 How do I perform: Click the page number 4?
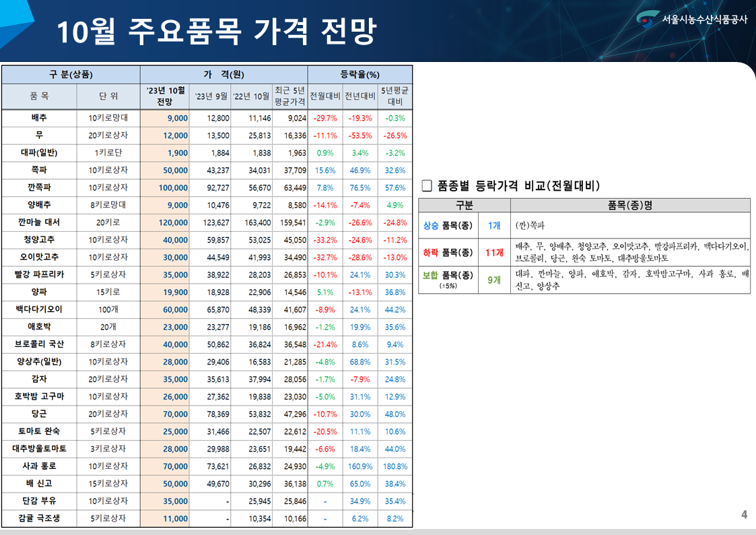click(x=744, y=514)
